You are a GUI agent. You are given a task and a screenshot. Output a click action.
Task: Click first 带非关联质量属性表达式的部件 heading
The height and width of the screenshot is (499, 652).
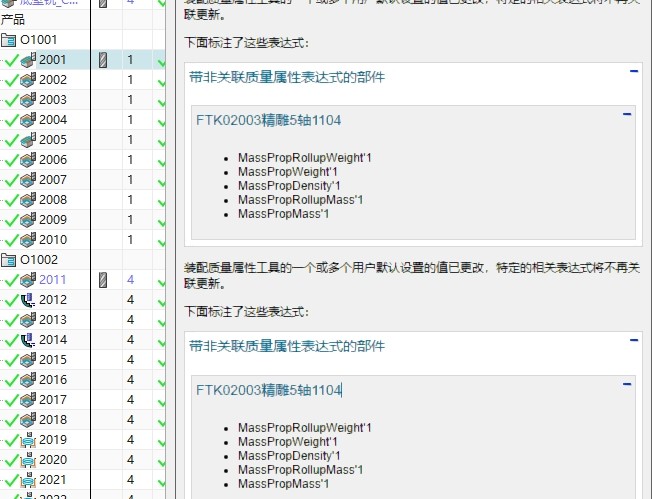(x=287, y=77)
